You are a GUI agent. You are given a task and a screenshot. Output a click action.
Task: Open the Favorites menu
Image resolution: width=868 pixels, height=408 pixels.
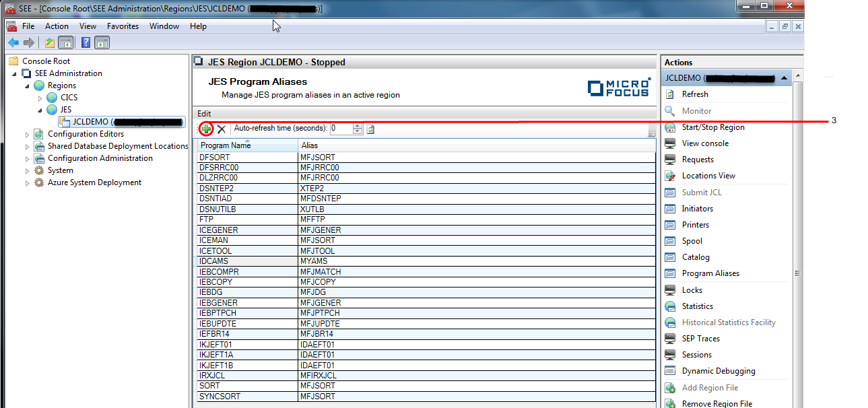123,26
